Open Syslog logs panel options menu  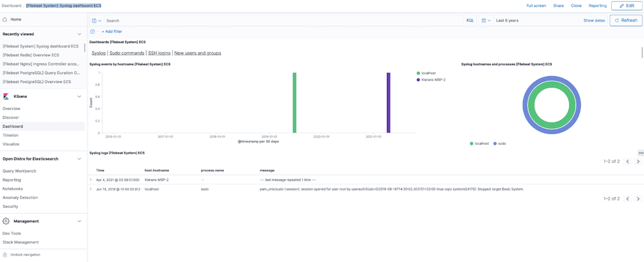641,153
